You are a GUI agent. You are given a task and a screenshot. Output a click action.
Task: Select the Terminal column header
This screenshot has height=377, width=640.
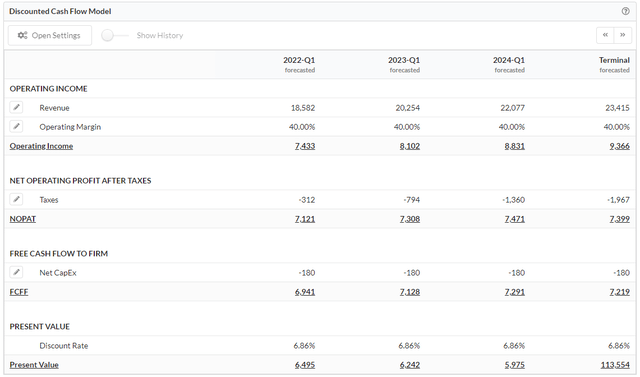pyautogui.click(x=614, y=64)
